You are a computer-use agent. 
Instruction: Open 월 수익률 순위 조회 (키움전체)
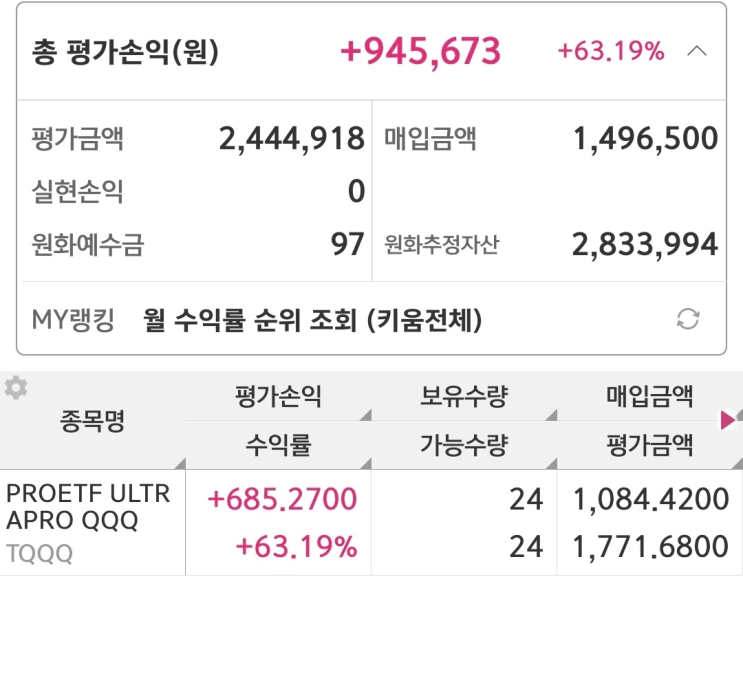(313, 320)
